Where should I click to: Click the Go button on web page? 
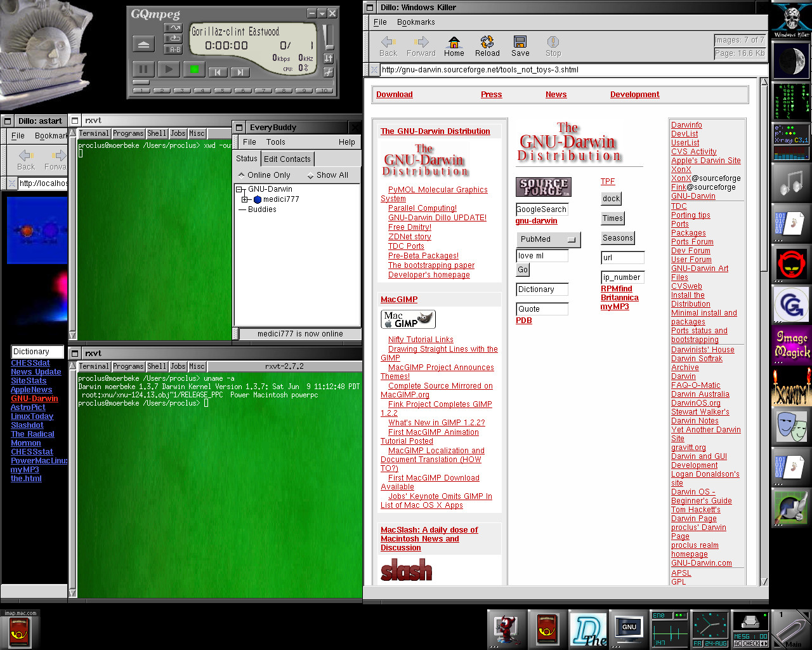[x=523, y=270]
